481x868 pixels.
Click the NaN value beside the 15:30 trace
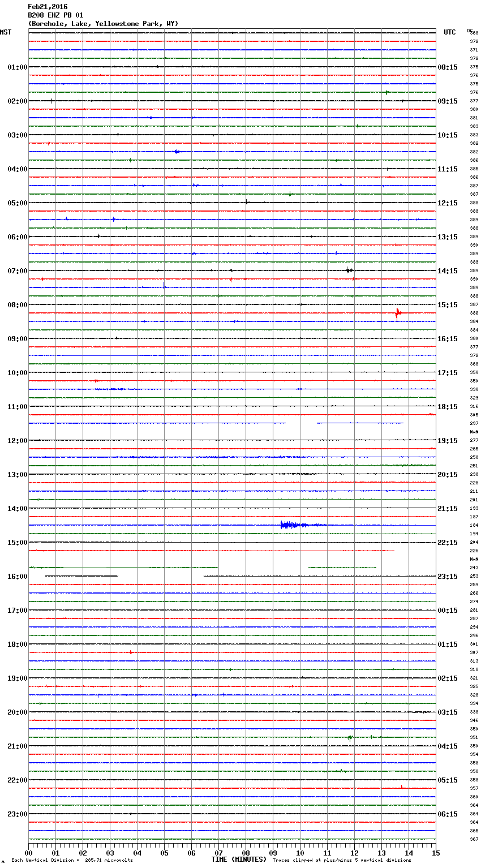474,560
